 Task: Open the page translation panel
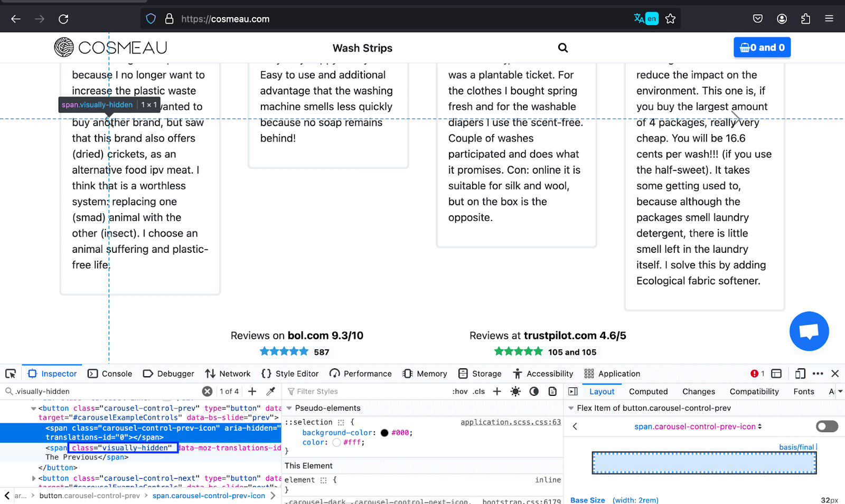pos(646,18)
